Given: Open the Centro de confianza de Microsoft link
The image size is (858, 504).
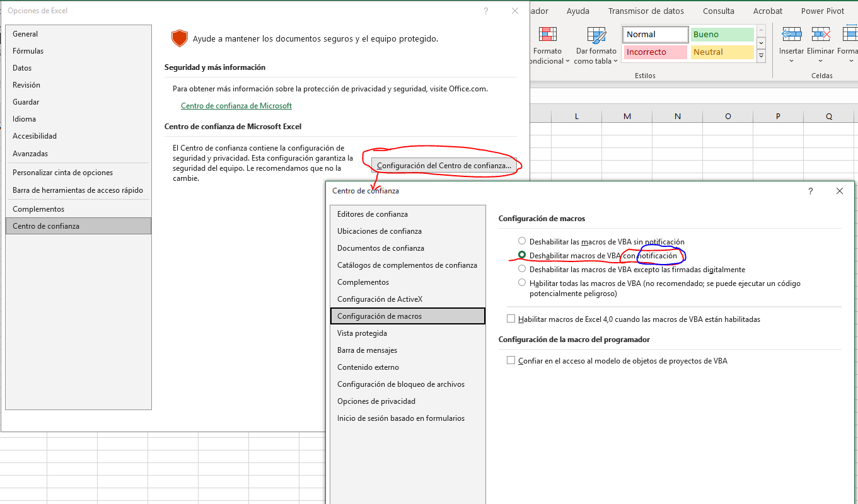Looking at the screenshot, I should tap(236, 106).
